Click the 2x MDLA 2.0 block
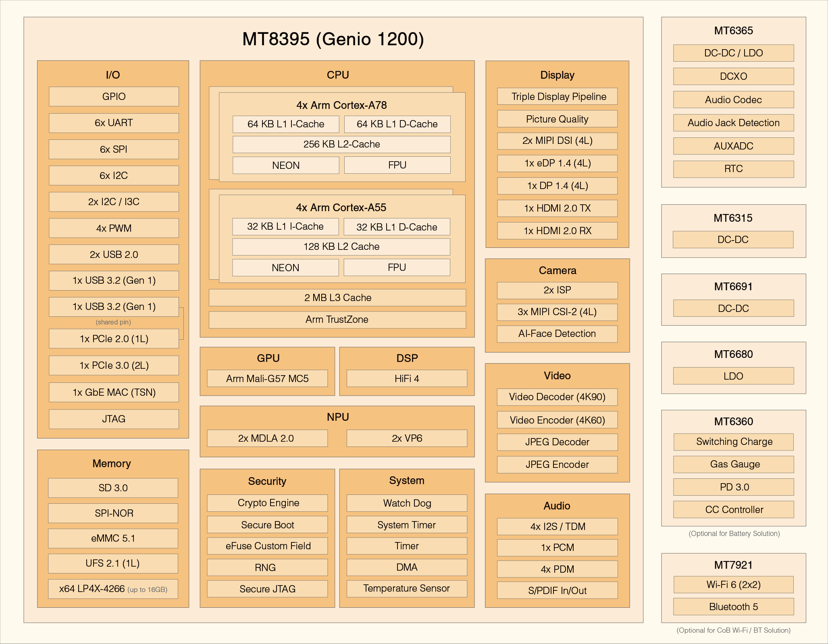This screenshot has width=828, height=644. (267, 438)
